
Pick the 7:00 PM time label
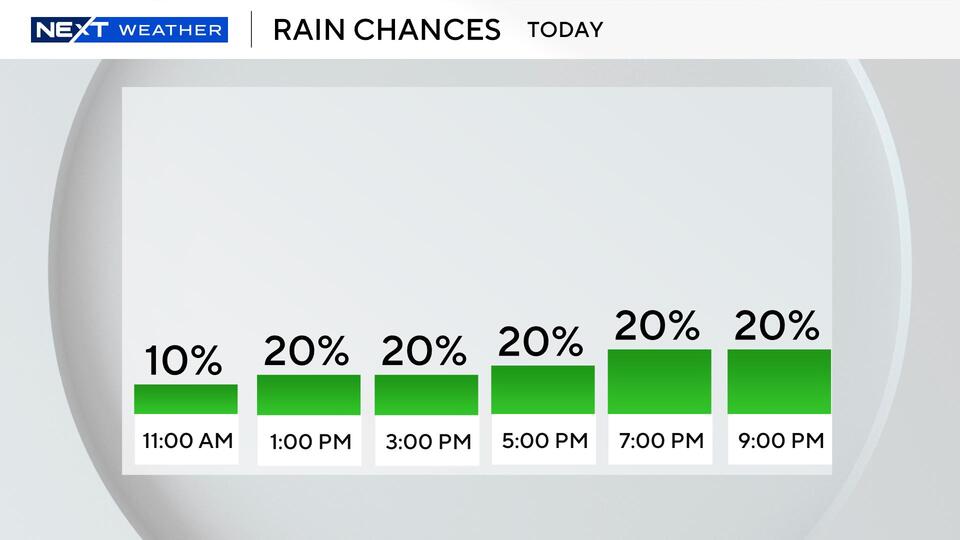click(x=660, y=440)
